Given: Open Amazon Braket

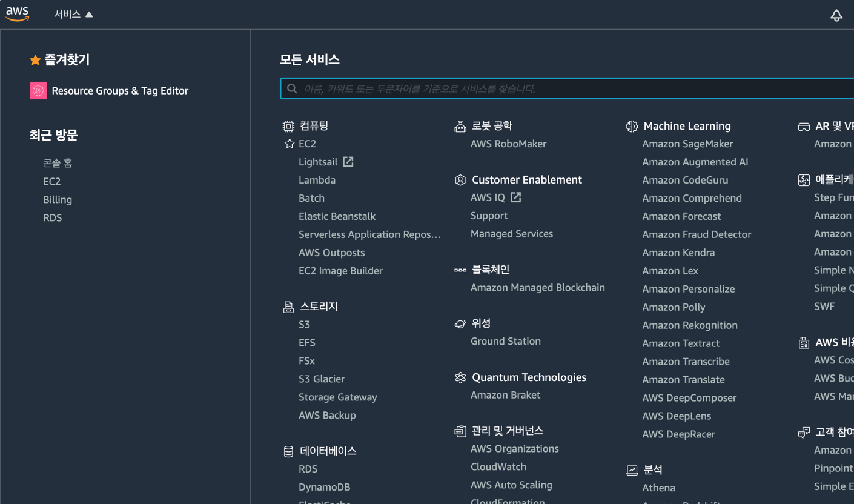Looking at the screenshot, I should coord(505,395).
